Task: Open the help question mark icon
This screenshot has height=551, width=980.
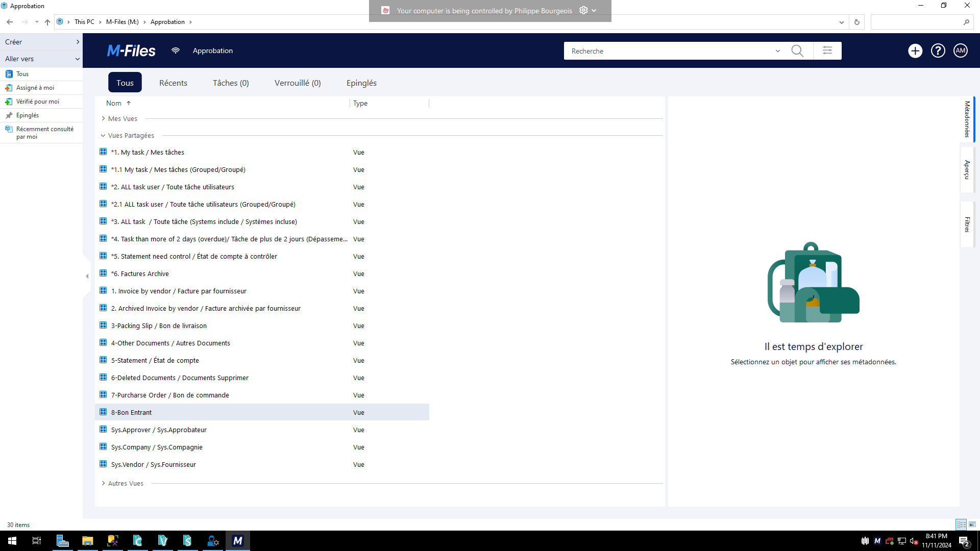Action: point(938,51)
